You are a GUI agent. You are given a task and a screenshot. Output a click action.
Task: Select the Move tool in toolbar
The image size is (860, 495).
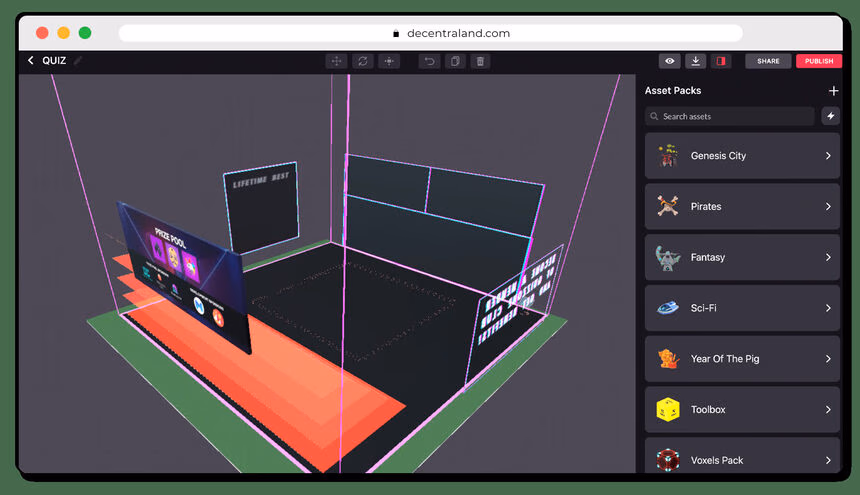coord(336,61)
